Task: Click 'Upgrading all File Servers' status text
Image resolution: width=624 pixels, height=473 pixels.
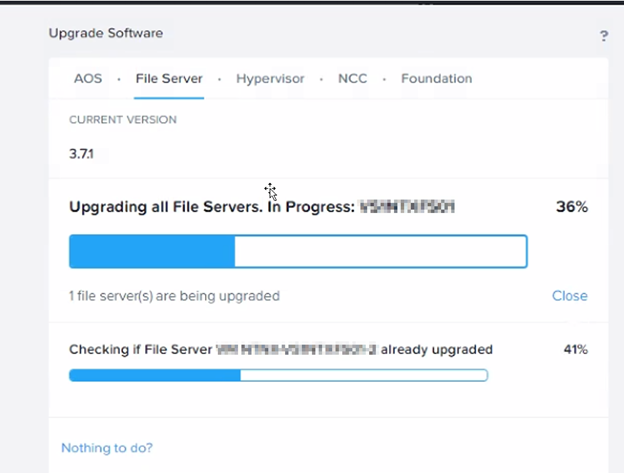Action: pyautogui.click(x=166, y=207)
